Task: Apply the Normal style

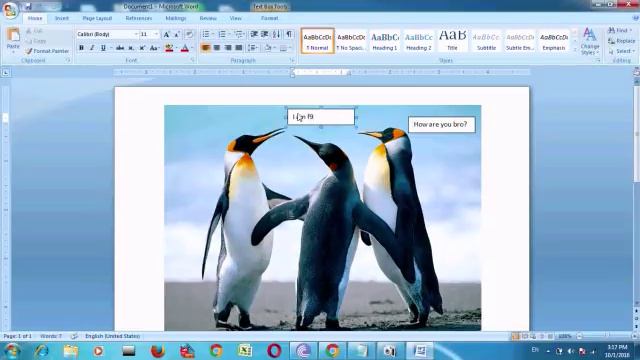Action: pos(318,41)
